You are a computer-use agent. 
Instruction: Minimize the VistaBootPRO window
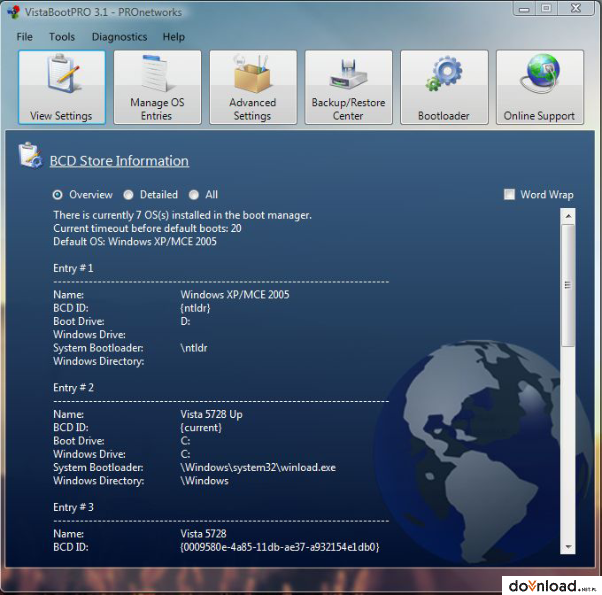524,9
